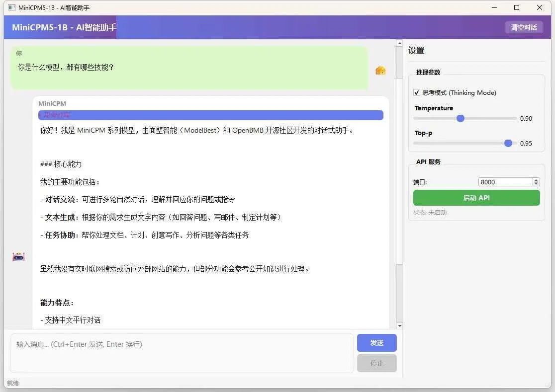Click the MiniCPM robot avatar icon
The height and width of the screenshot is (392, 555).
(18, 257)
